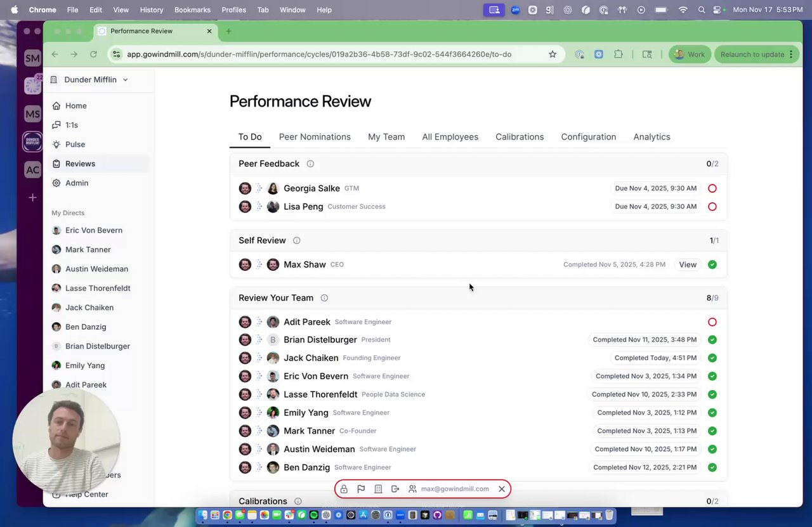Screen dimensions: 812x527
Task: Open the Analytics tab
Action: click(652, 137)
